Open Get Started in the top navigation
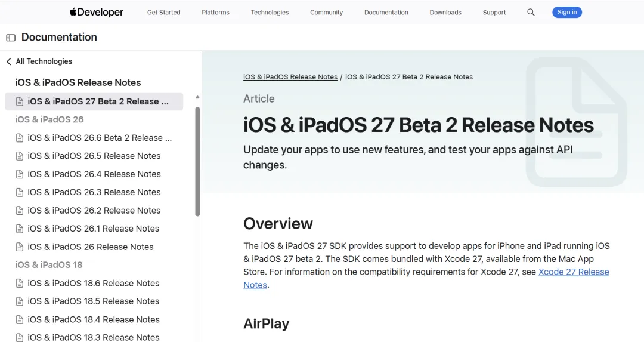The width and height of the screenshot is (644, 342). [163, 13]
